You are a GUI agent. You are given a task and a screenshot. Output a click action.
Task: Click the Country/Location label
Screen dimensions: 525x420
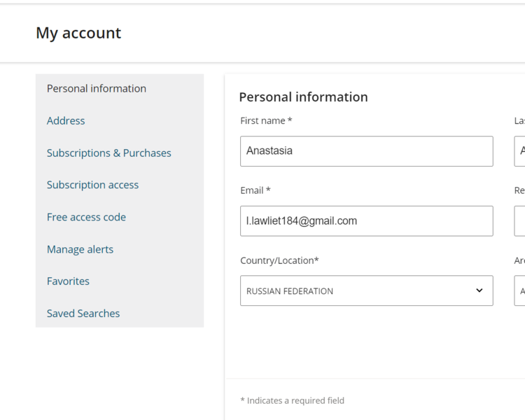[x=279, y=260]
